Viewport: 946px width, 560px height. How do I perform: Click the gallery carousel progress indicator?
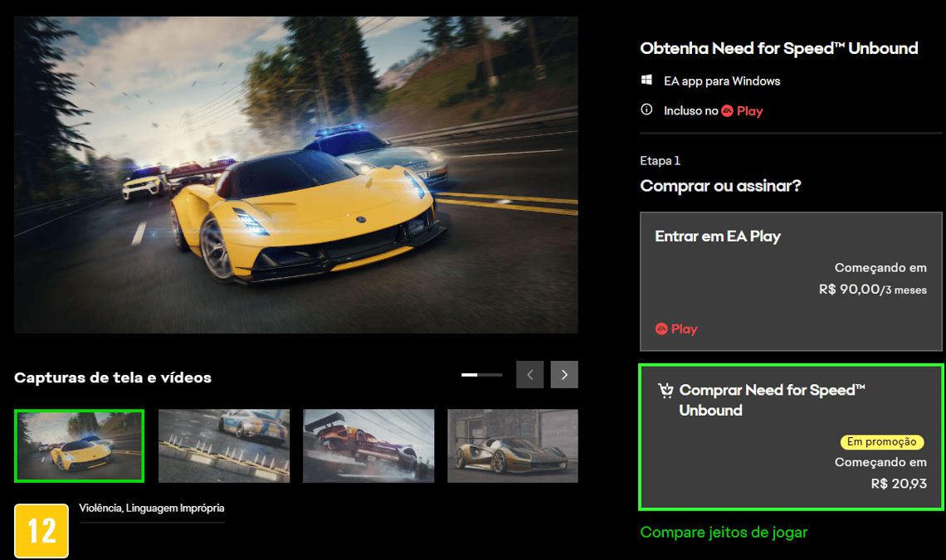coord(481,375)
